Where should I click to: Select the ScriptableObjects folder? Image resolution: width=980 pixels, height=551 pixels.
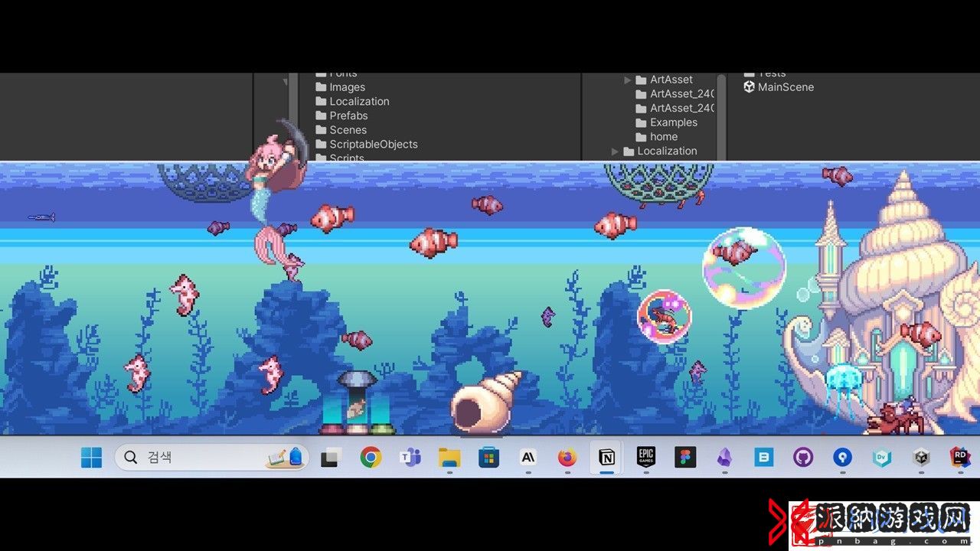pos(367,144)
